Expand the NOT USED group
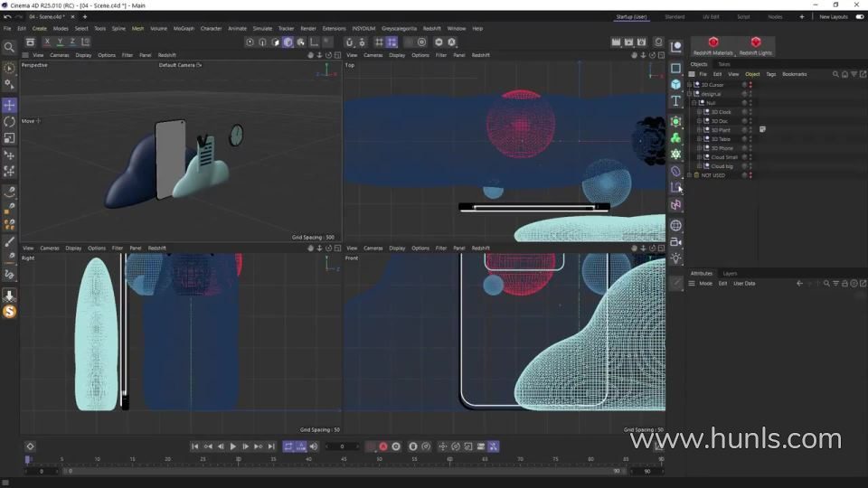The image size is (868, 488). click(689, 175)
